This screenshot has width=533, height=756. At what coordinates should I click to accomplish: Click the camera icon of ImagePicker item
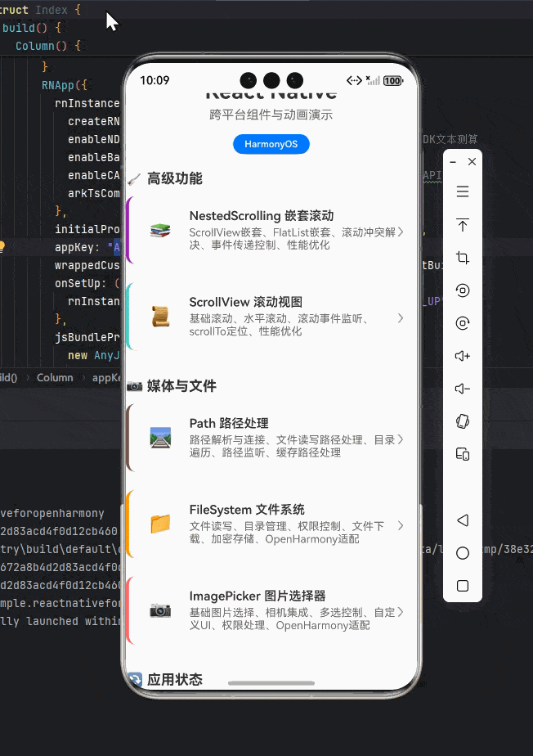160,610
